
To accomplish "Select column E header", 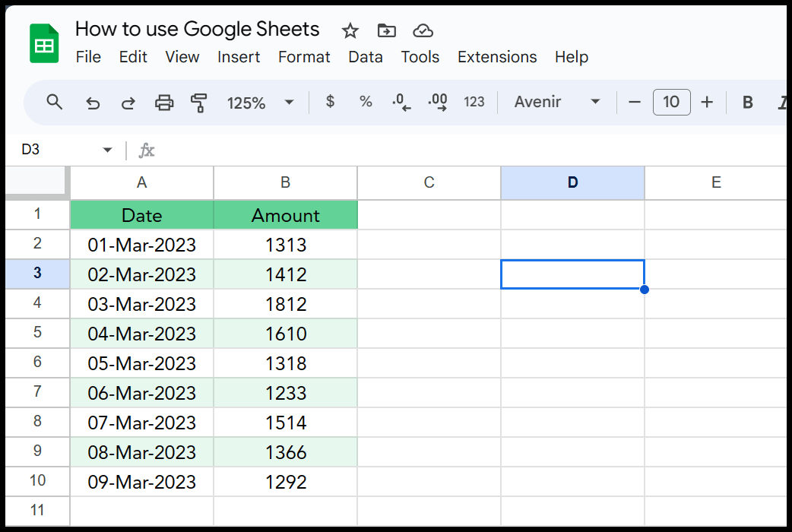I will [x=716, y=182].
